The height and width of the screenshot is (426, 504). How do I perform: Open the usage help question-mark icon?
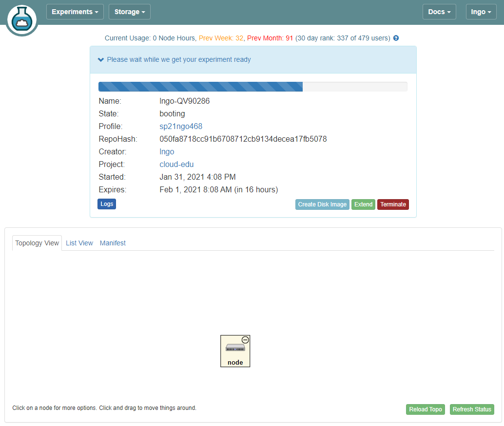tap(395, 38)
